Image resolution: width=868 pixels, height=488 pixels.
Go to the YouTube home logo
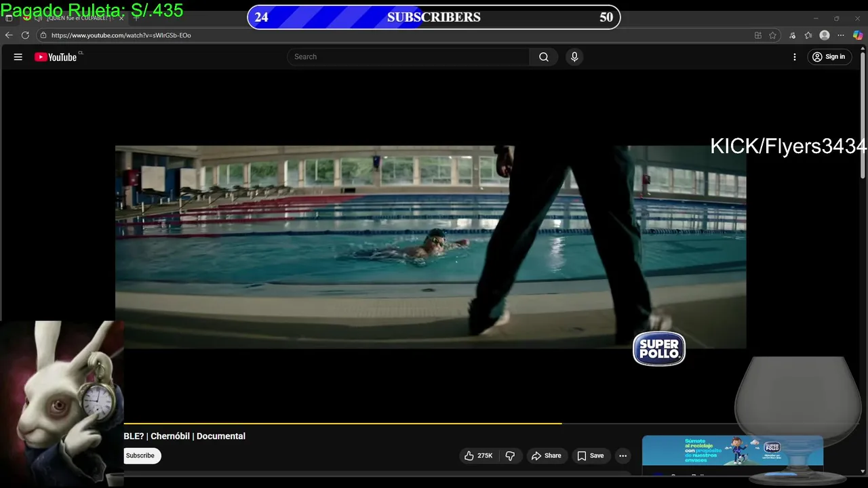pos(56,57)
